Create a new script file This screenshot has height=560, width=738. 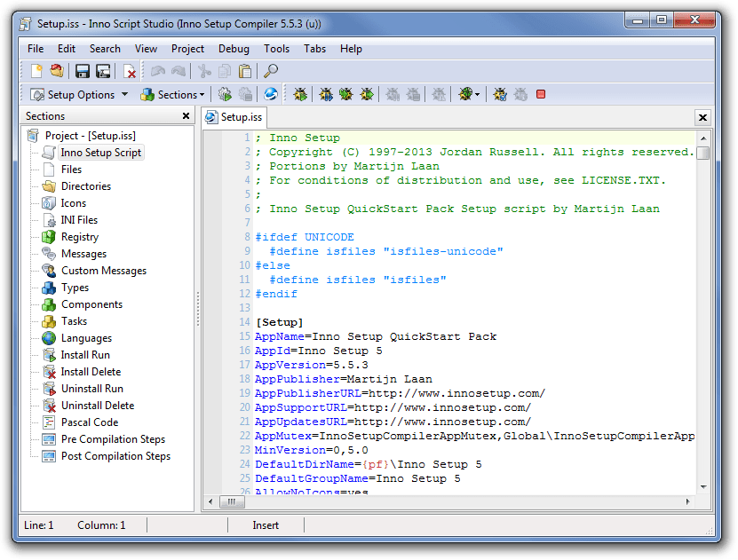[x=36, y=71]
